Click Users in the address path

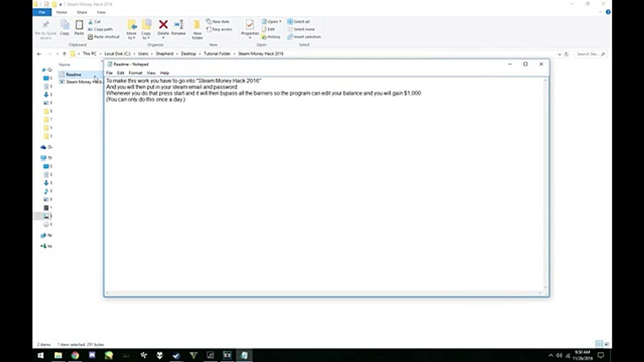[x=143, y=54]
